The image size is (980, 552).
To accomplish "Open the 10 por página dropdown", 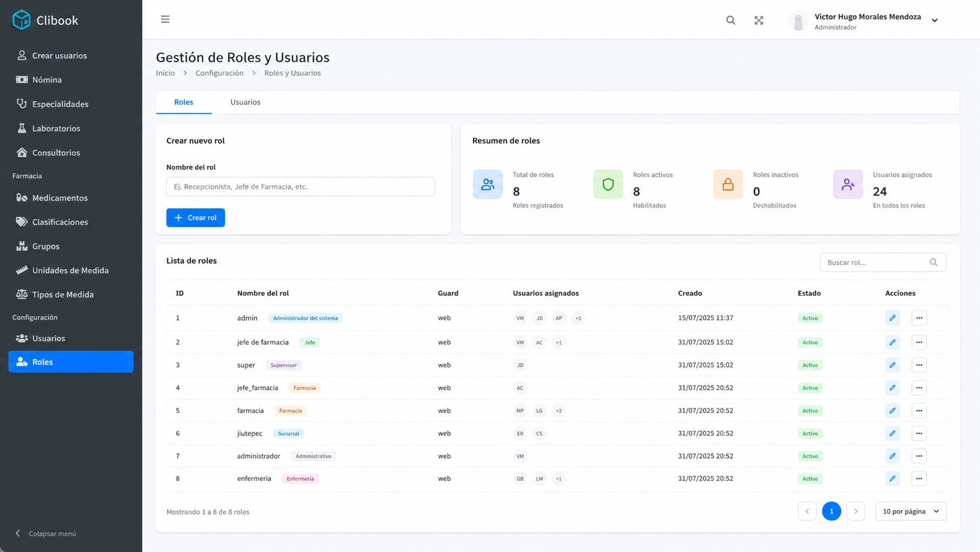I will 910,512.
